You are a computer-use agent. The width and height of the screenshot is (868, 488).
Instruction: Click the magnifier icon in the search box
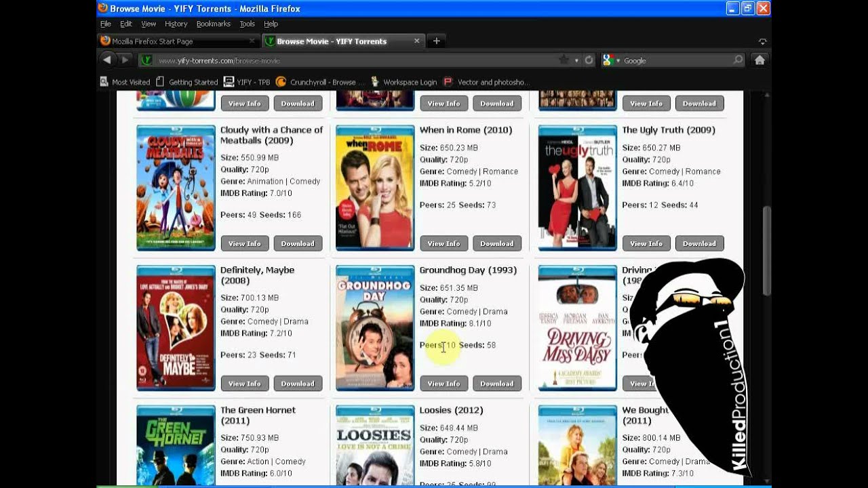pyautogui.click(x=738, y=60)
